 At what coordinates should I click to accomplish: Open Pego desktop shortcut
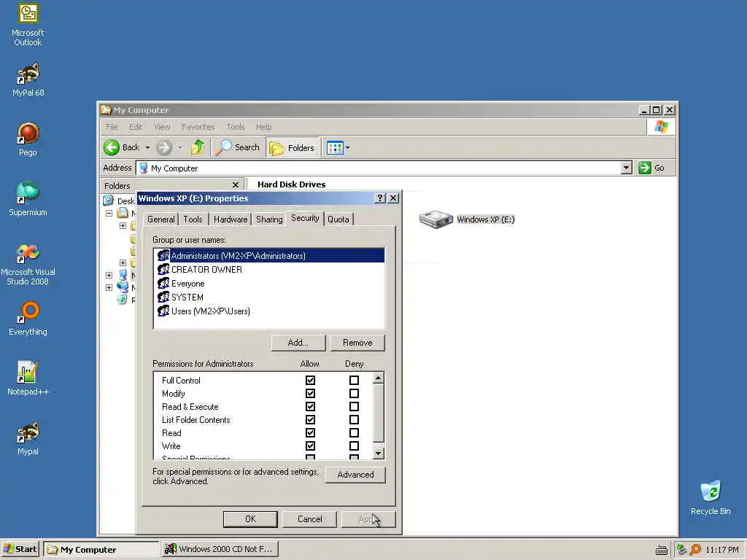pyautogui.click(x=28, y=139)
